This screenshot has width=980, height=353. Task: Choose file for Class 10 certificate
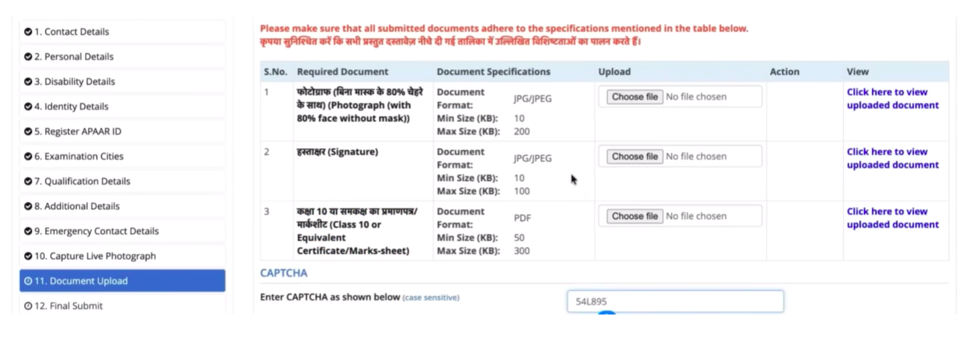pyautogui.click(x=634, y=216)
